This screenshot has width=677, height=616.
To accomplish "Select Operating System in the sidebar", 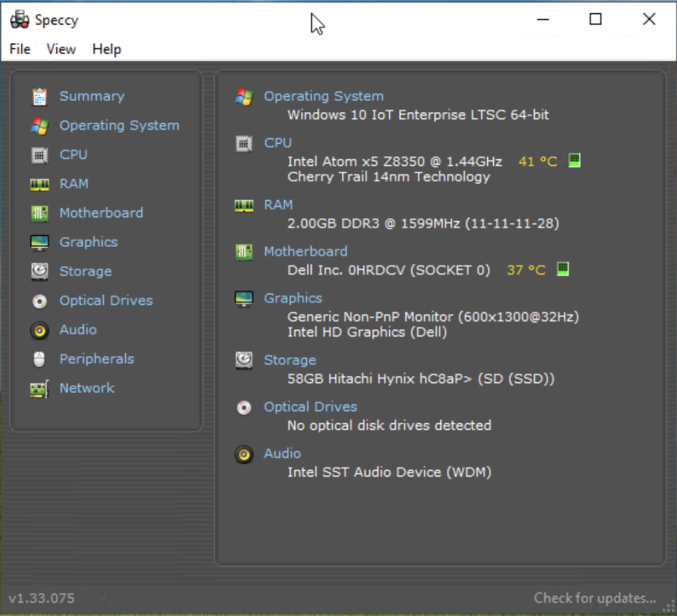I will tap(119, 125).
